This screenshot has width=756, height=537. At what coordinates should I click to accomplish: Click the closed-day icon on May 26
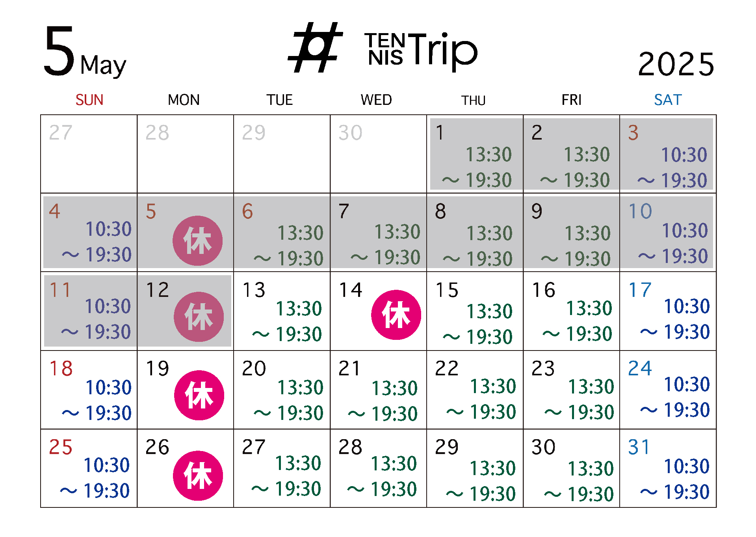point(198,475)
